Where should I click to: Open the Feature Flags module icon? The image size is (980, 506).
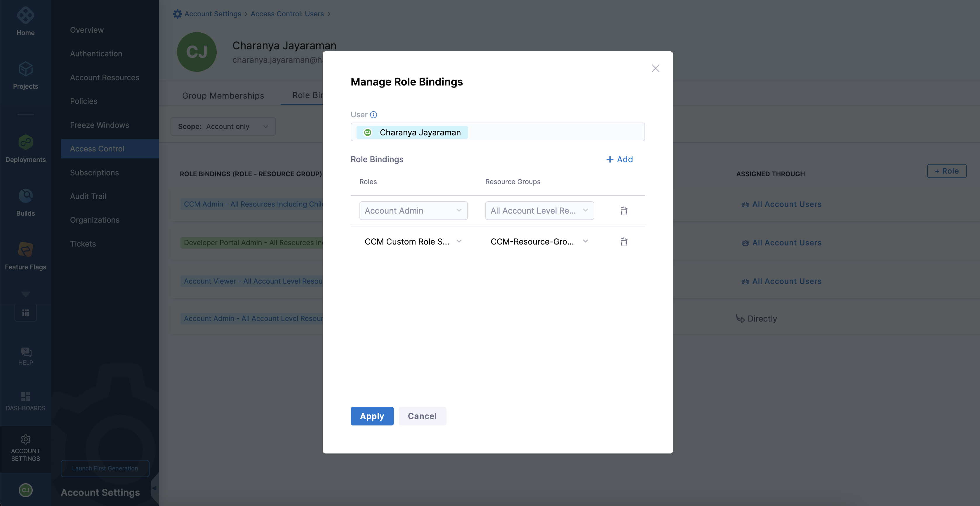tap(25, 250)
